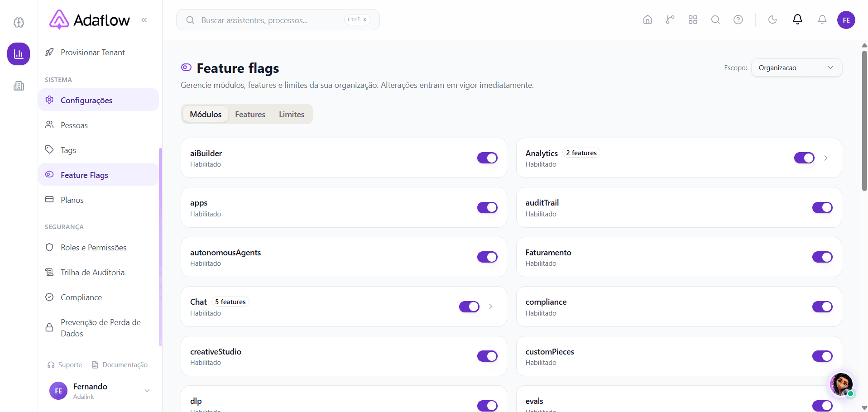Open the FE user avatar in top bar
This screenshot has height=412, width=868.
click(846, 20)
